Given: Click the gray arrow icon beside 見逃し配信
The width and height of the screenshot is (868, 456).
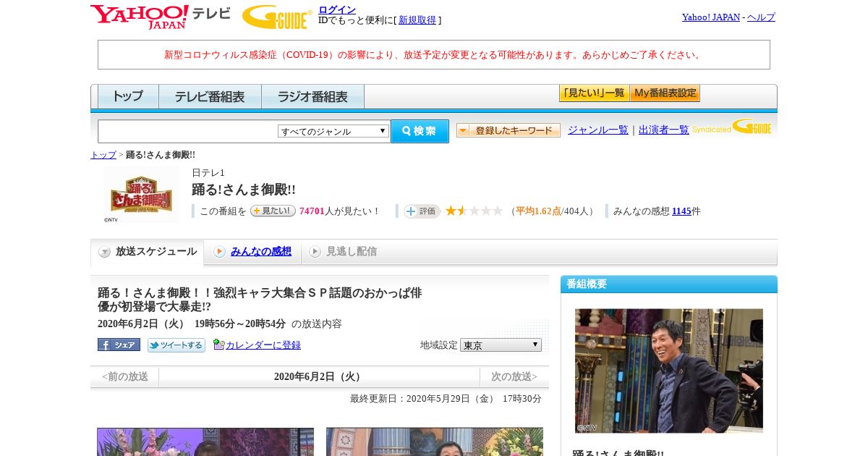Looking at the screenshot, I should [315, 252].
